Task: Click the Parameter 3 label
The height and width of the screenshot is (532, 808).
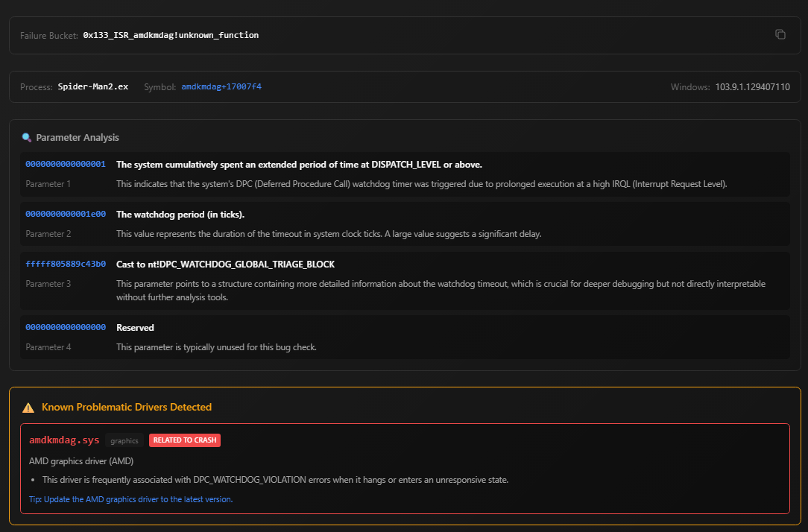Action: 48,284
